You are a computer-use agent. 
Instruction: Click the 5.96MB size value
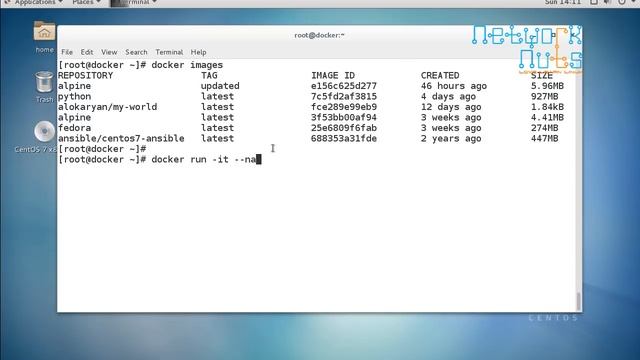[547, 86]
